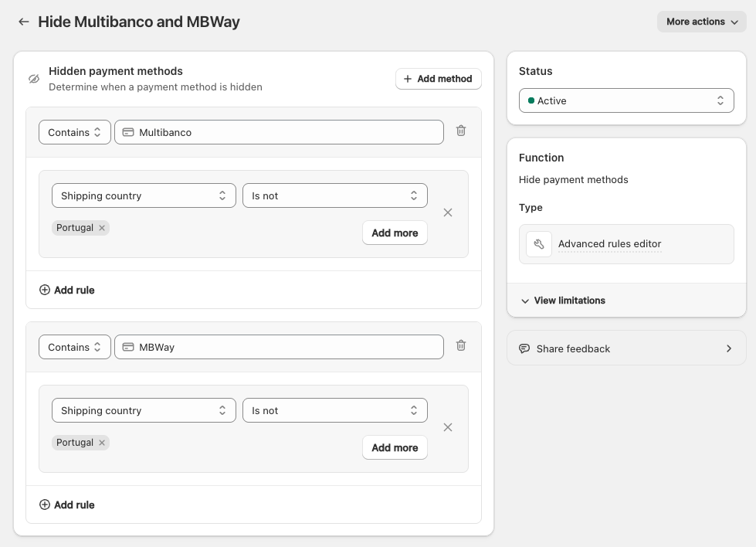
Task: Click Add more in the MBWay condition box
Action: [x=395, y=447]
